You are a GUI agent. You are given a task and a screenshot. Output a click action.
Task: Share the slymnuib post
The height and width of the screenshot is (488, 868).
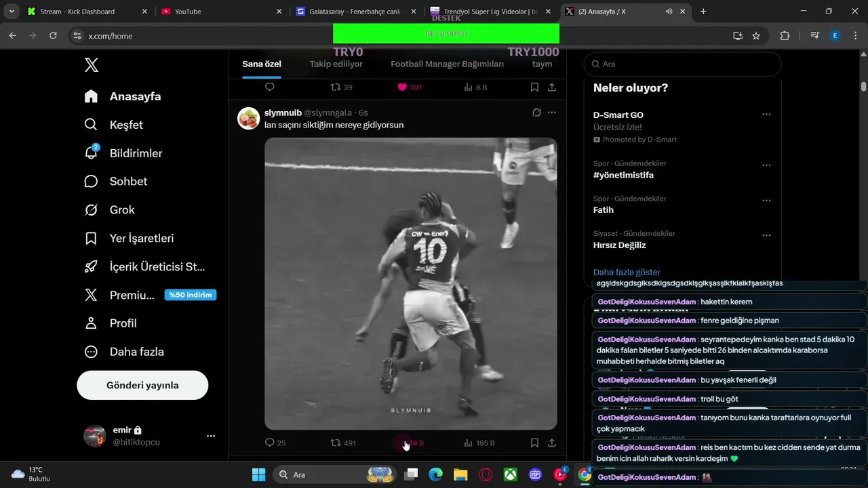click(552, 443)
